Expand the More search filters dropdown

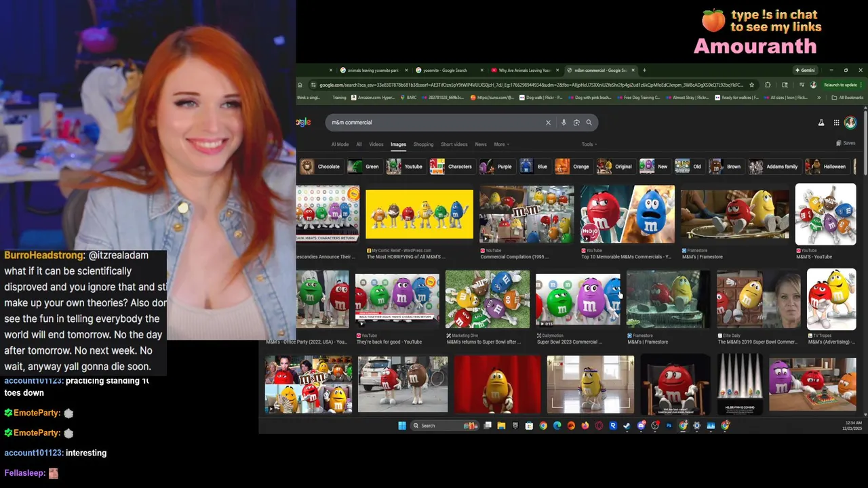pos(501,144)
